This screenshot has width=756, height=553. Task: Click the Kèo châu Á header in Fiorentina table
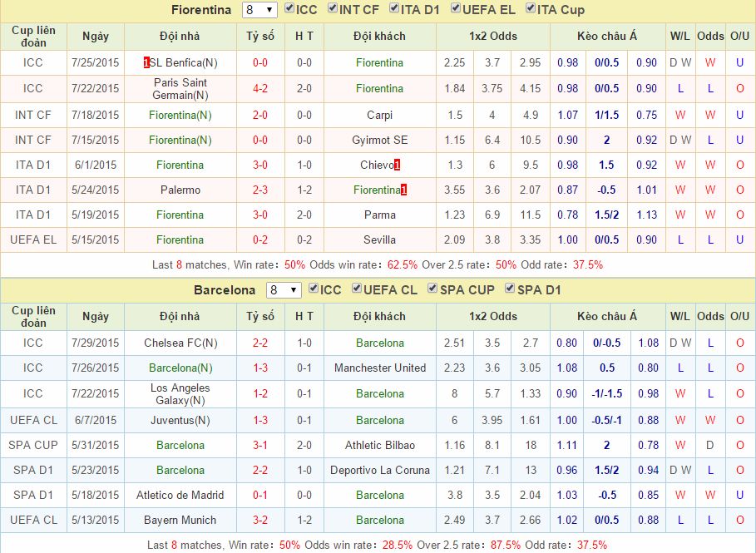point(606,36)
